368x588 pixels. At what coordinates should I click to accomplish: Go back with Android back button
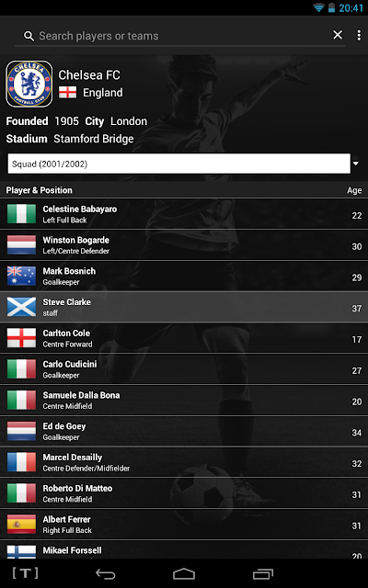(105, 573)
